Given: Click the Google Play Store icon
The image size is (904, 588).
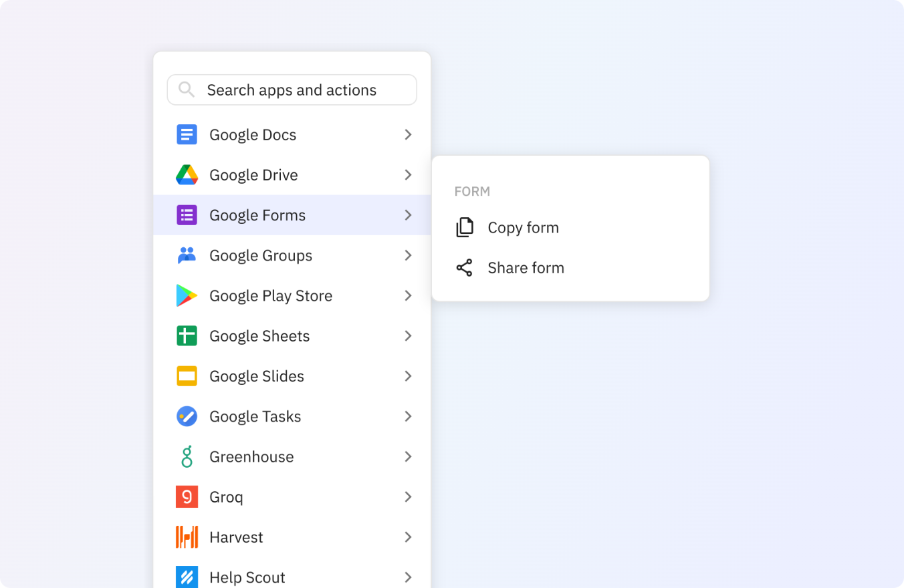Looking at the screenshot, I should tap(187, 295).
